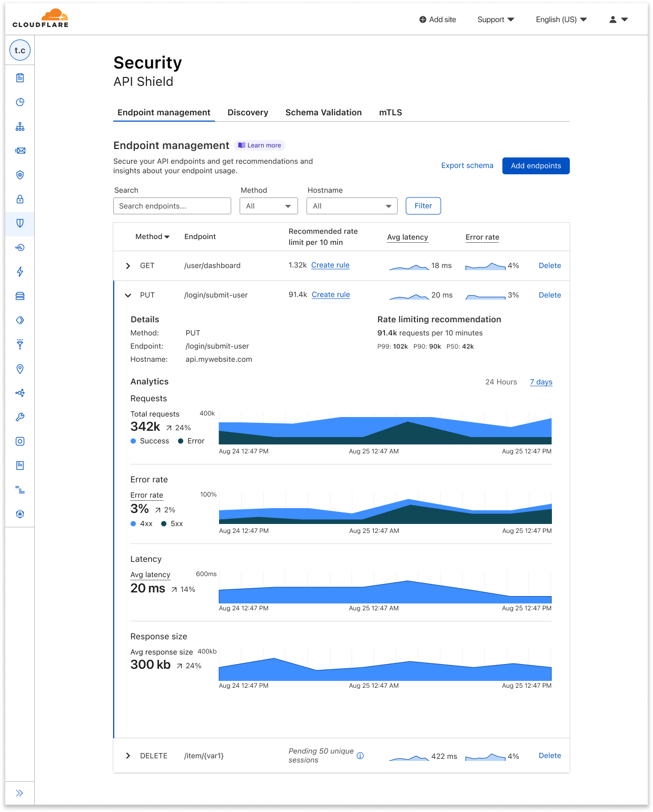The image size is (653, 812).
Task: Open the Hostname filter dropdown
Action: tap(352, 206)
